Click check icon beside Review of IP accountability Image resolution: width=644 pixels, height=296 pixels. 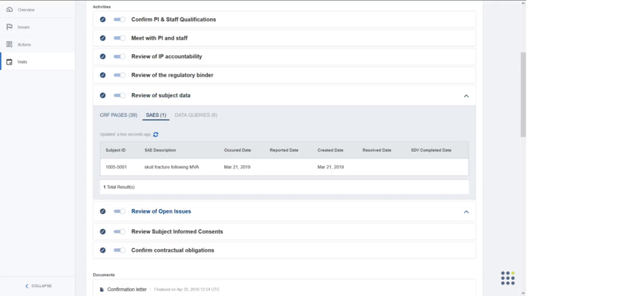tap(103, 56)
